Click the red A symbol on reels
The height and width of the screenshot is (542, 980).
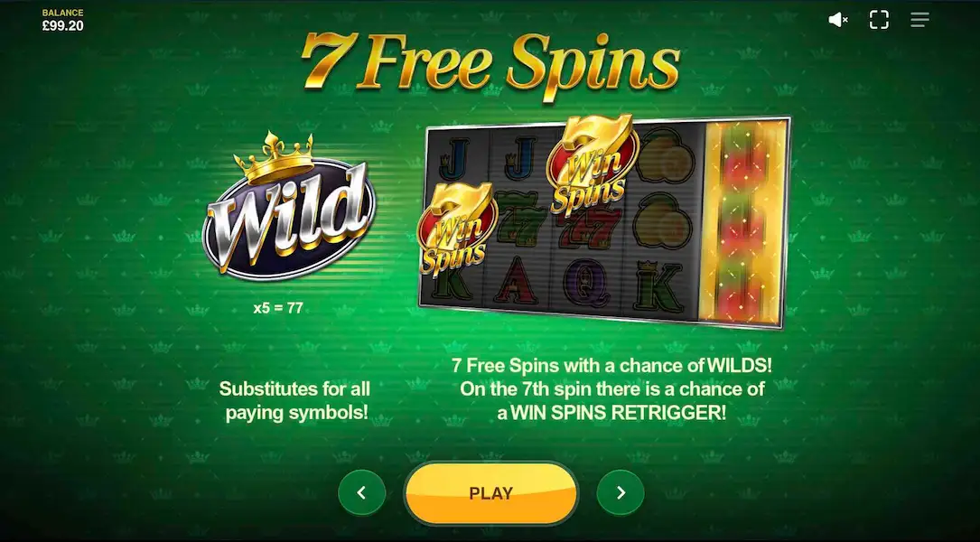(x=517, y=280)
